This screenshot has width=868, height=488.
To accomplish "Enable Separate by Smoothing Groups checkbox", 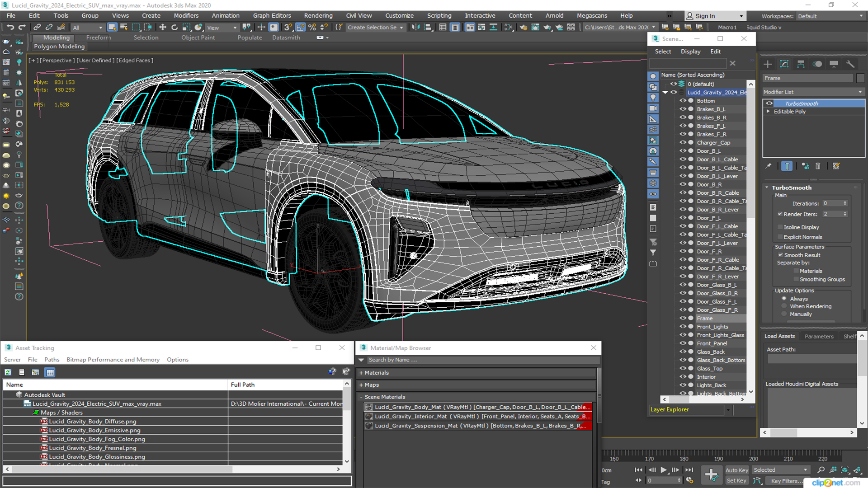I will pyautogui.click(x=796, y=280).
